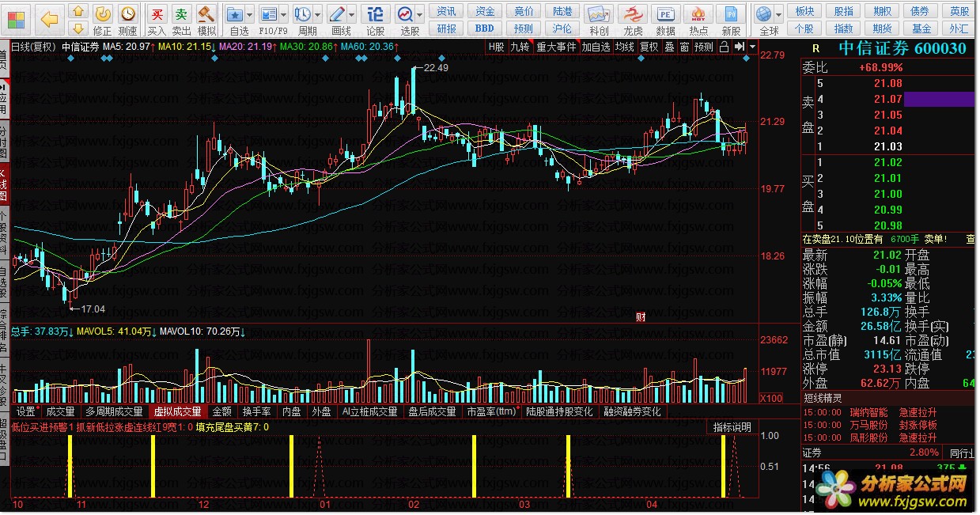Open the 选股 stock picker icon
Viewport: 980px width, 515px height.
(406, 19)
